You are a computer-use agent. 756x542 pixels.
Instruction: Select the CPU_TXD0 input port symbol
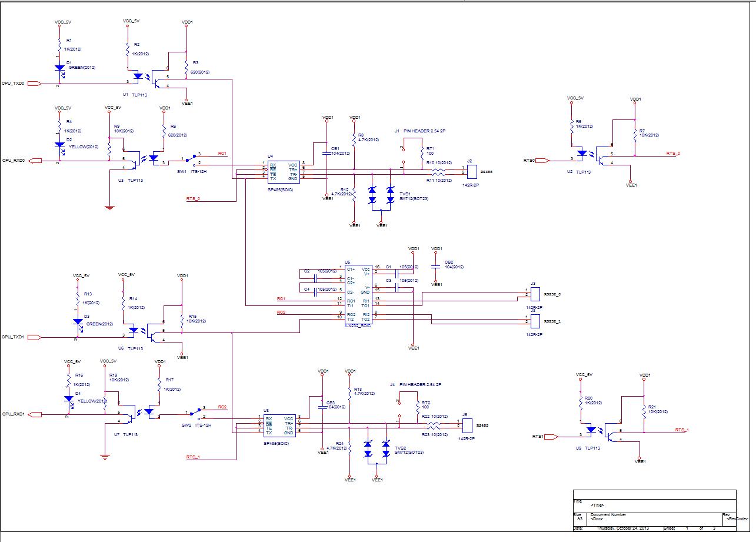click(34, 84)
